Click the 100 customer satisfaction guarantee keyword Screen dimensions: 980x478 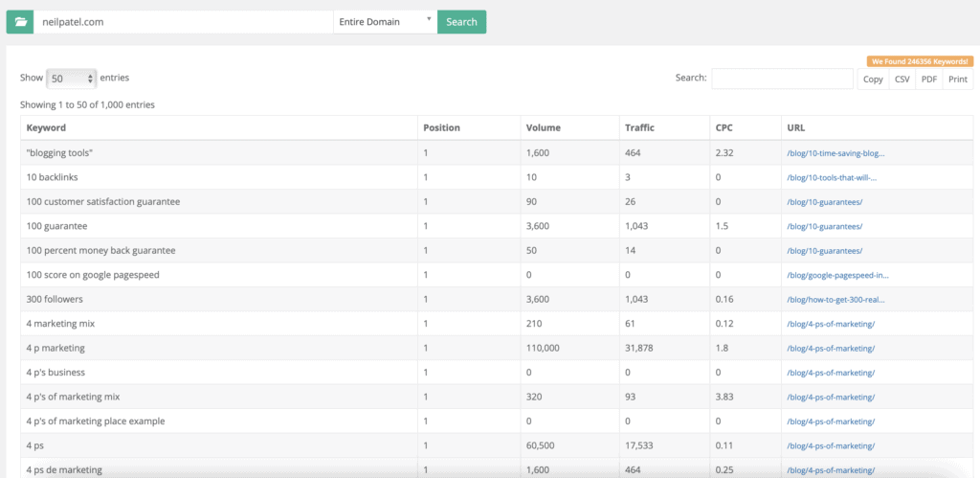click(103, 201)
